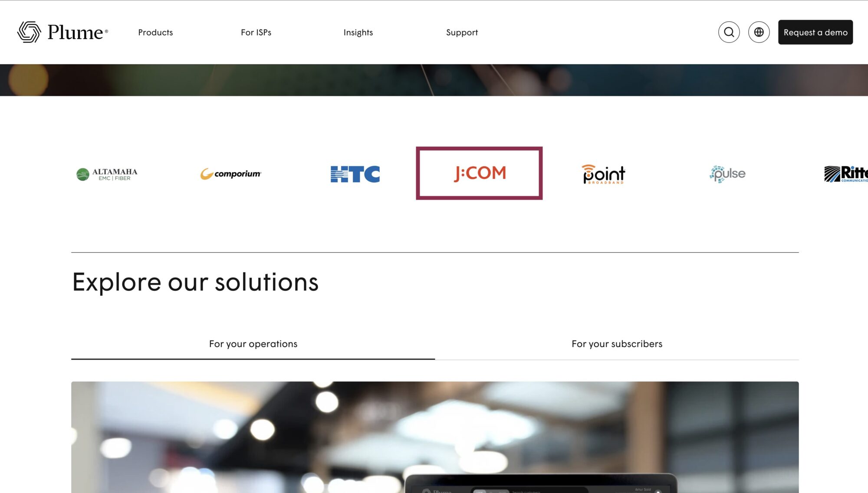Select the HTC logo

click(355, 174)
